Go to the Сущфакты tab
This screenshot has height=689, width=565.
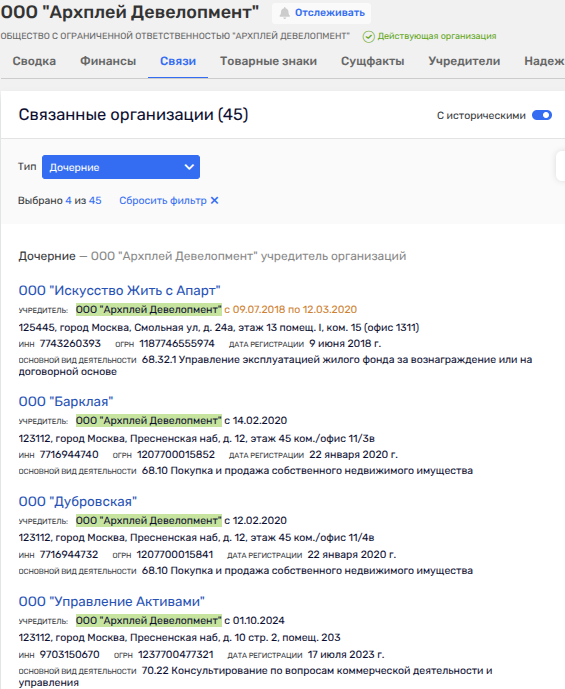click(373, 61)
